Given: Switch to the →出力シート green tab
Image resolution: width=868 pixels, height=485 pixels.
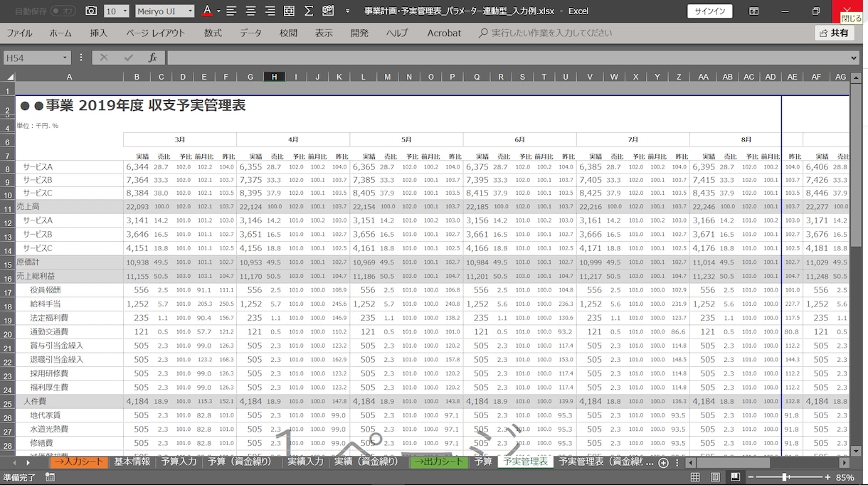Looking at the screenshot, I should coord(439,462).
